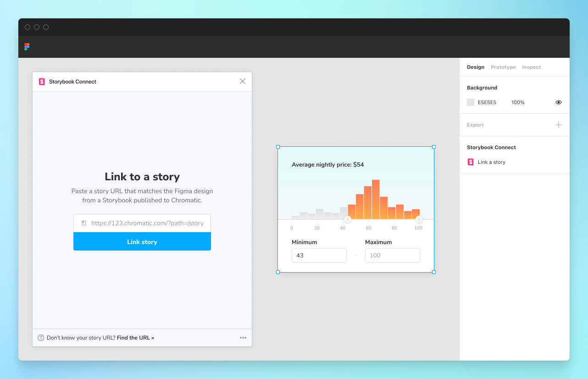Click the Minimum label in the frame
This screenshot has width=588, height=379.
click(304, 242)
